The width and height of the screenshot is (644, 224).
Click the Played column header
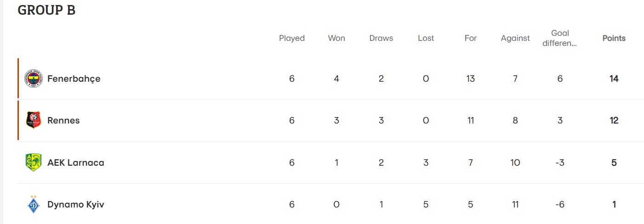point(292,39)
